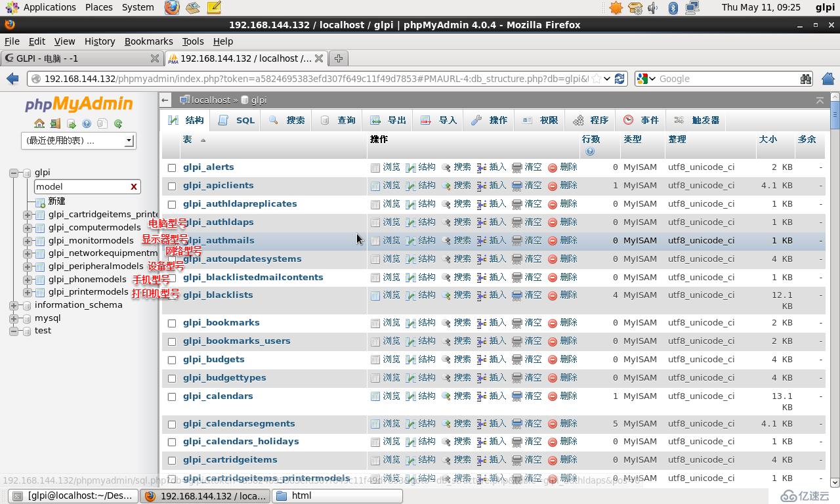The image size is (840, 504).
Task: Reload page with the address bar refresh icon
Action: coord(619,79)
